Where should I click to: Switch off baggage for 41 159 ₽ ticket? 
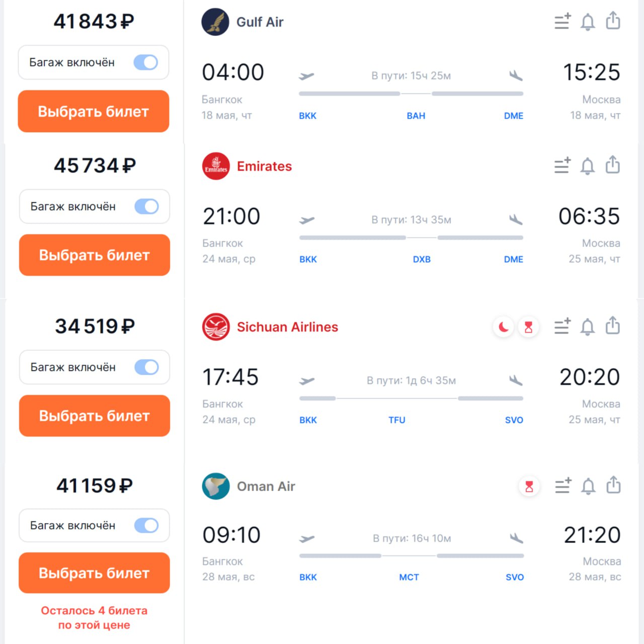point(146,526)
